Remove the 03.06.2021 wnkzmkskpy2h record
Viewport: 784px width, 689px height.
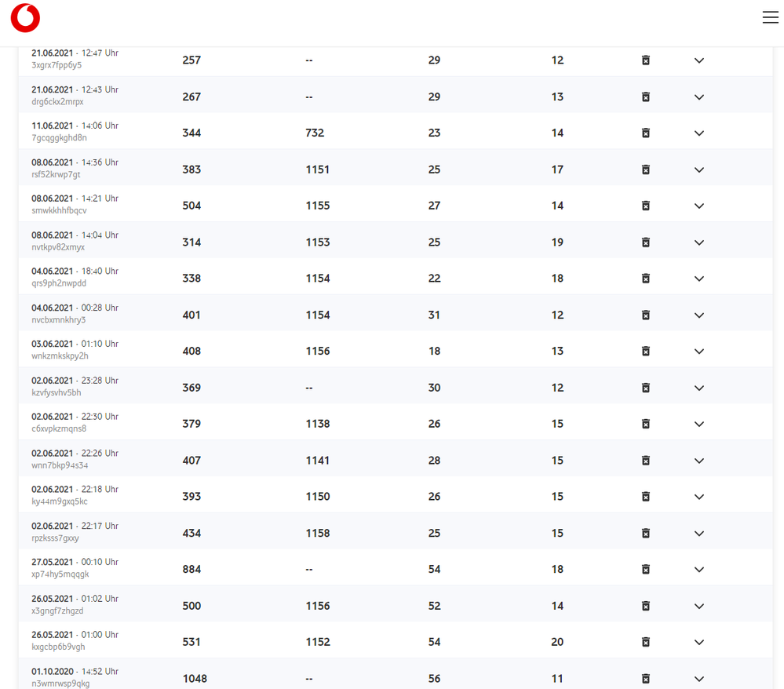point(645,351)
